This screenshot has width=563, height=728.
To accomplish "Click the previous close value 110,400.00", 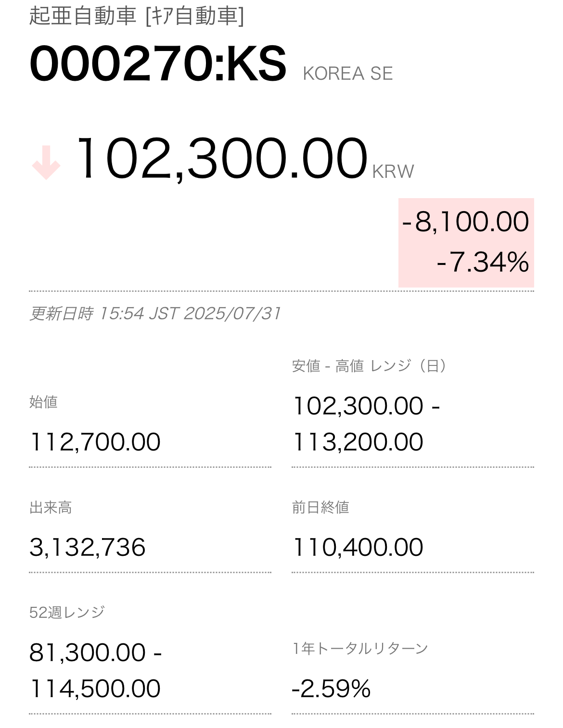I will click(x=358, y=547).
